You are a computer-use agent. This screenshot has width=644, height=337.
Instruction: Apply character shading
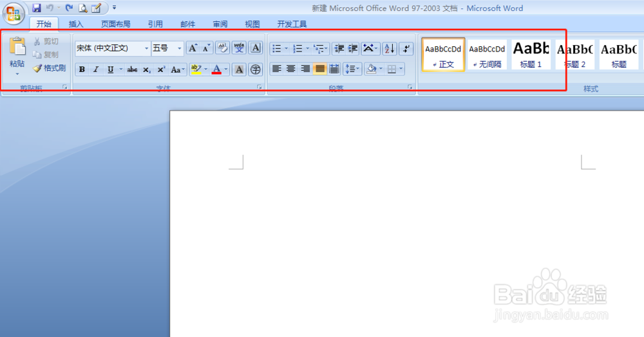coord(239,69)
